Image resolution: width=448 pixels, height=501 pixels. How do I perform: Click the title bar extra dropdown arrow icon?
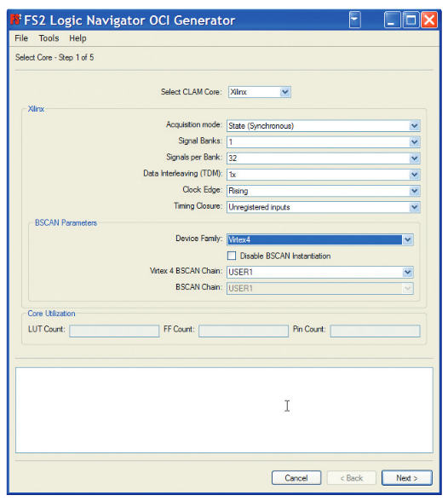point(355,20)
